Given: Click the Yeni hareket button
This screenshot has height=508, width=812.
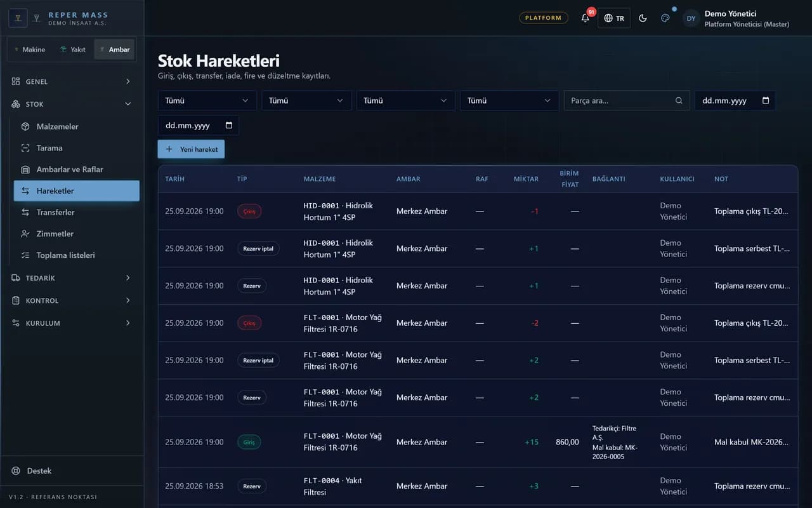Looking at the screenshot, I should [191, 149].
